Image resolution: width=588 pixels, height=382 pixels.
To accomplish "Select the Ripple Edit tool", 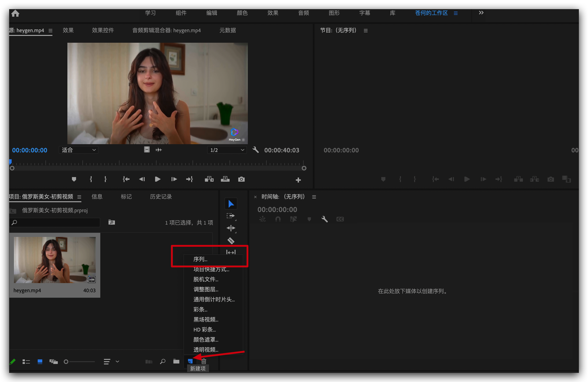I will point(231,228).
